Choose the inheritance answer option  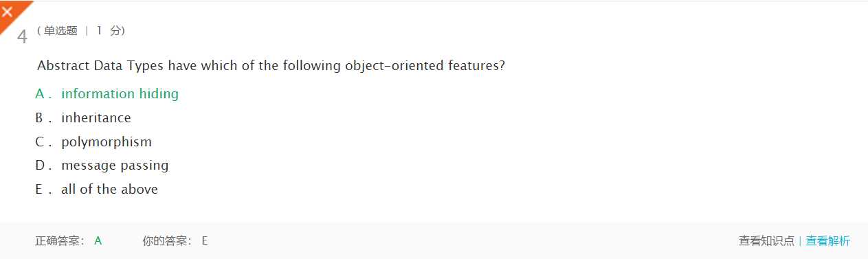pos(83,117)
